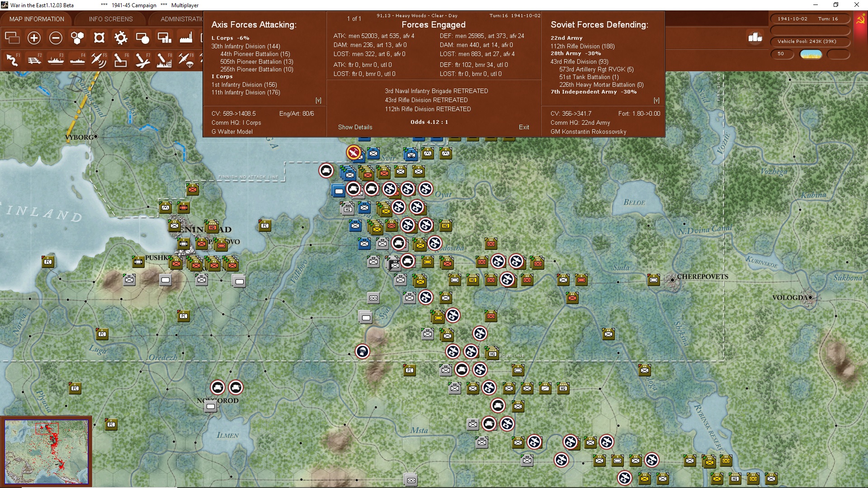Click the 255th Pioneer Battalion (10) entry
This screenshot has height=488, width=868.
(257, 69)
